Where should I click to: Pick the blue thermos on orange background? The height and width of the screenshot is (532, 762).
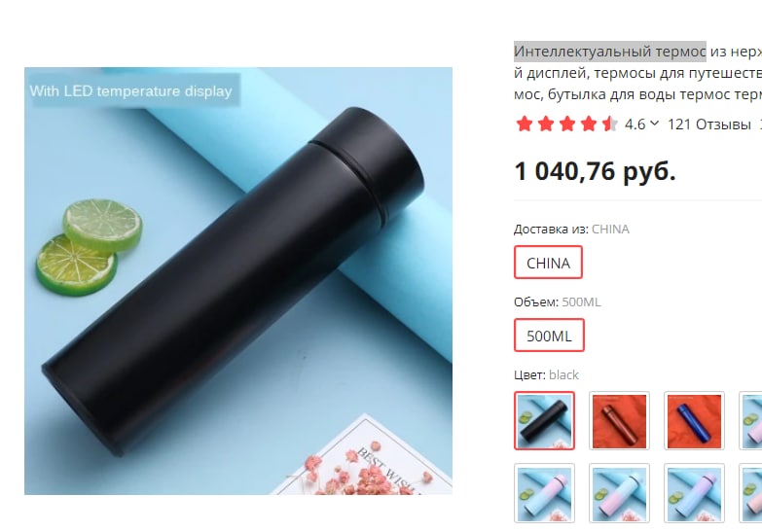click(694, 421)
